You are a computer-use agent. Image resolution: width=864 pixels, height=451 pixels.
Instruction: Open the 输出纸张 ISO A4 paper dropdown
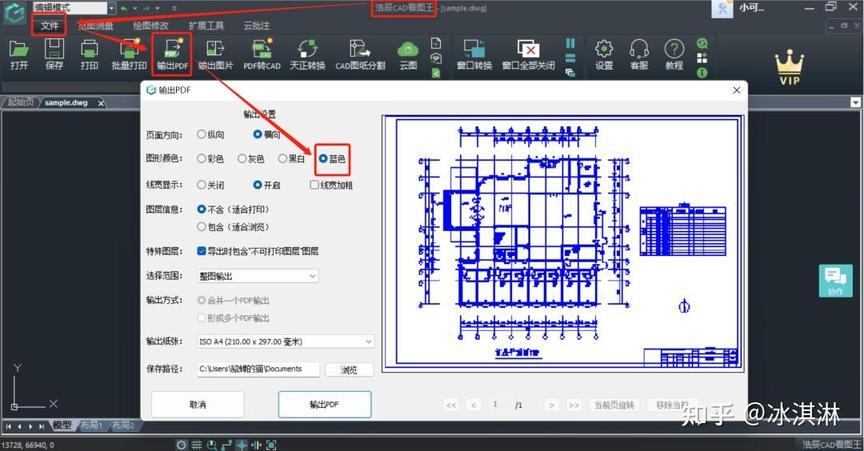click(x=285, y=341)
